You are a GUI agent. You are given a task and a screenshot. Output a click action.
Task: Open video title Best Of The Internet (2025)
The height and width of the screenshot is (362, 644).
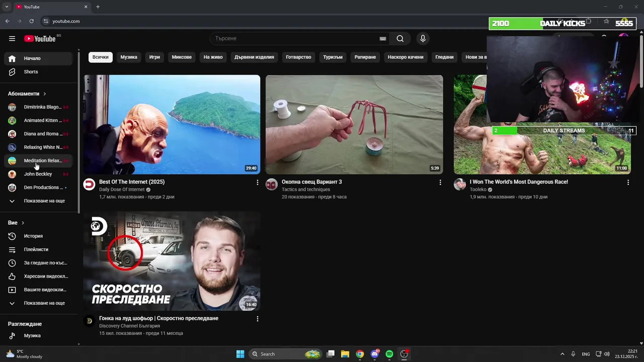click(132, 182)
